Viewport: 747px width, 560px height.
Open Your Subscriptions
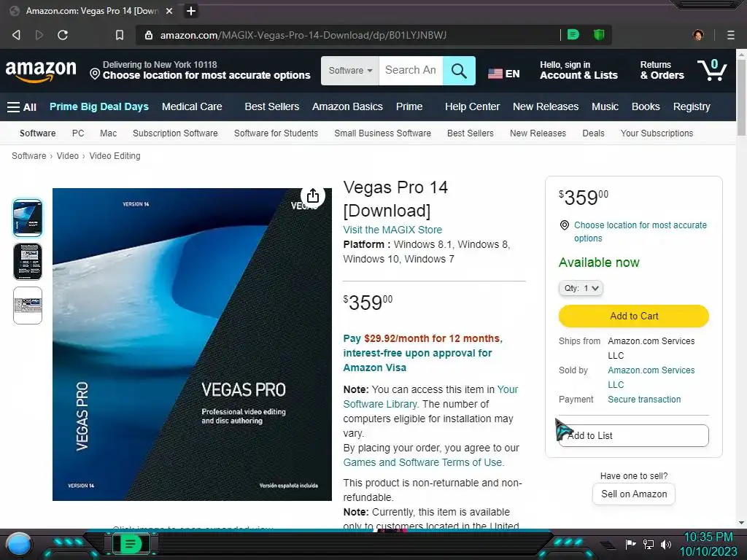point(657,133)
